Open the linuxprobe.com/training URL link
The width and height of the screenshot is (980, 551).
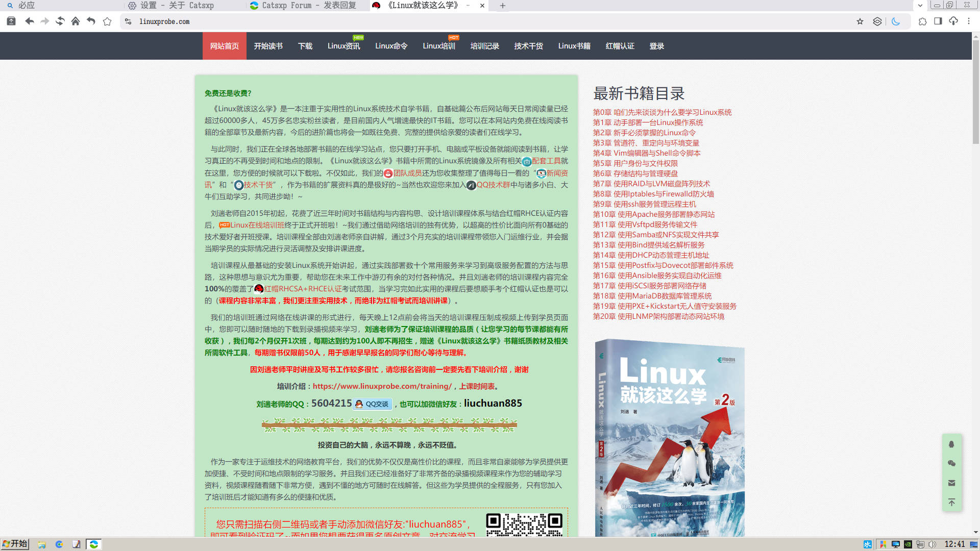pos(382,386)
